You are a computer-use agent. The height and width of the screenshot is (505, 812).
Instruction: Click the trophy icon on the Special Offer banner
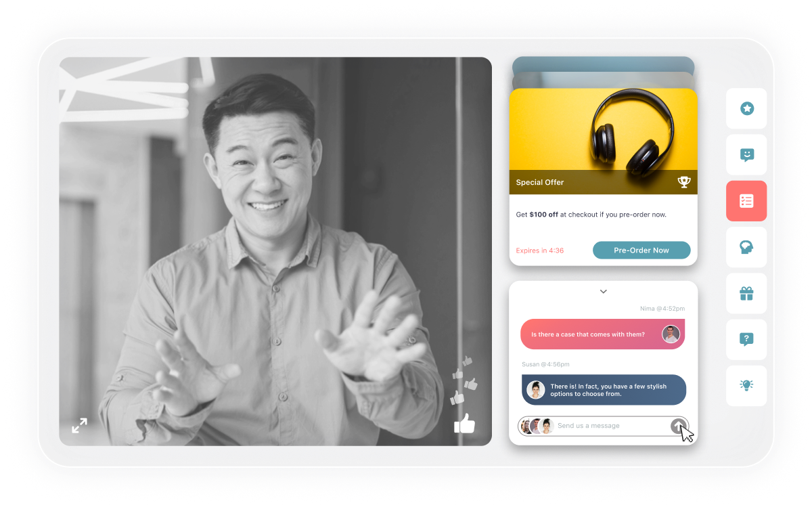coord(683,181)
